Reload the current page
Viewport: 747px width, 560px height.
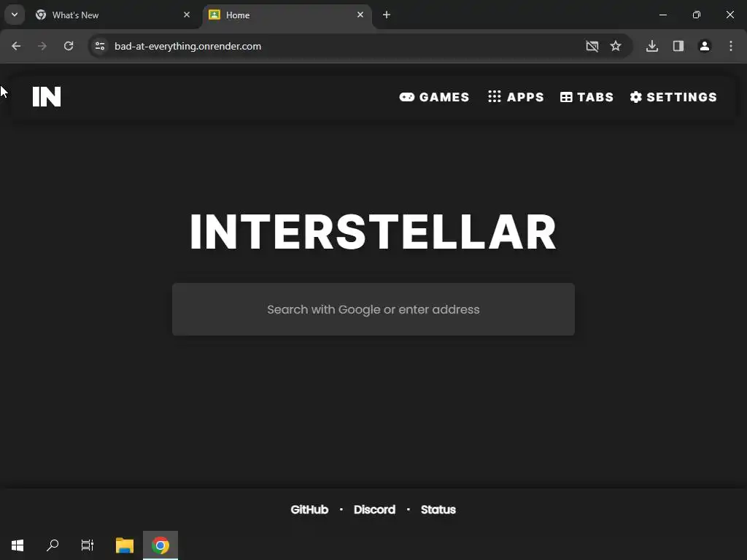[x=69, y=46]
